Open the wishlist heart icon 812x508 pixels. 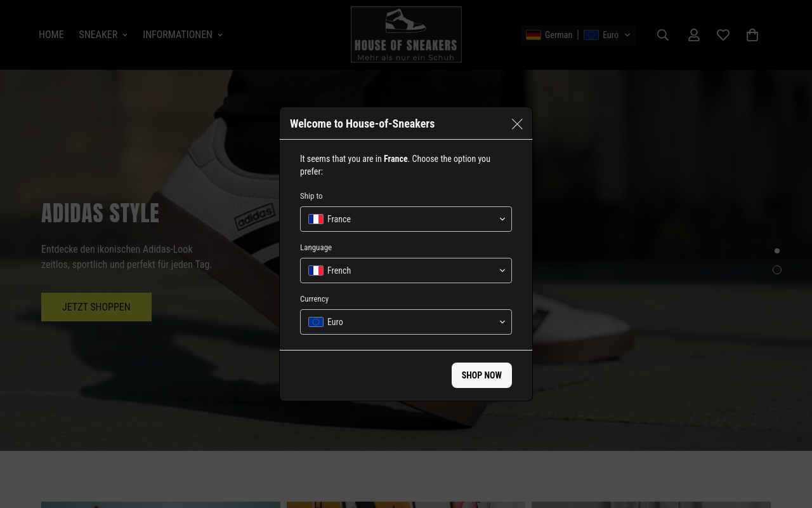723,35
